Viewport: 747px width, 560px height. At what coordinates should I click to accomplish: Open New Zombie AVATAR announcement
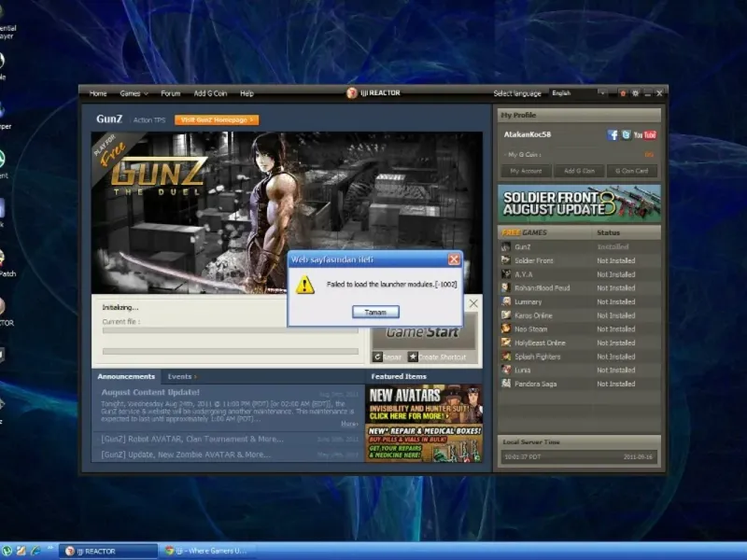pos(186,455)
